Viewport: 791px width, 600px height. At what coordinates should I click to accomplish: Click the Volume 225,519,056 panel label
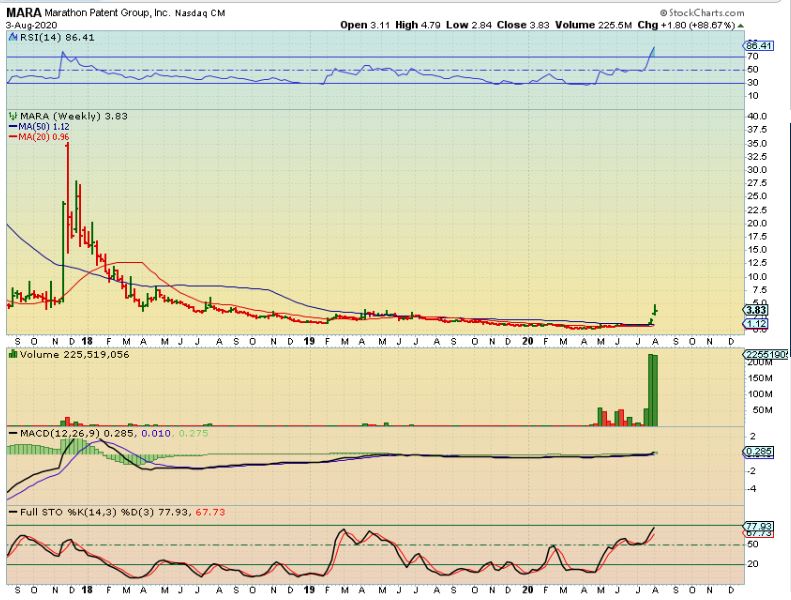click(75, 355)
